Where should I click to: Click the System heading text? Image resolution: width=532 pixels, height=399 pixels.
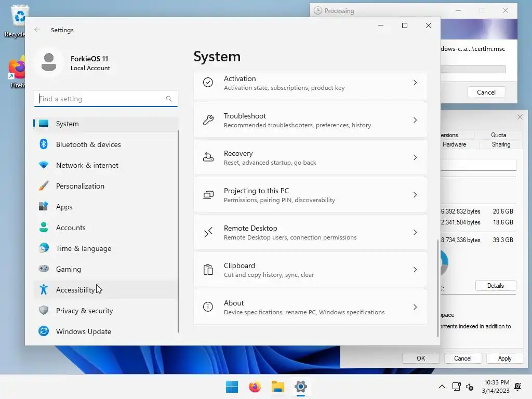[217, 57]
